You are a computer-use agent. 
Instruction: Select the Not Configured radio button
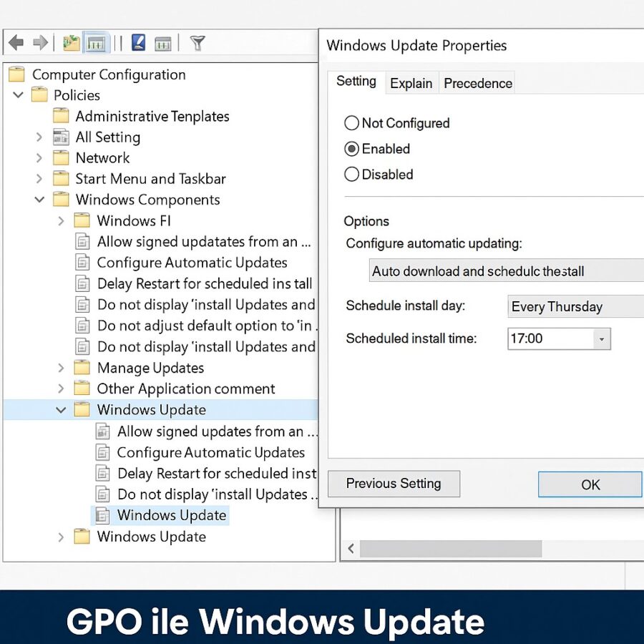pos(351,123)
